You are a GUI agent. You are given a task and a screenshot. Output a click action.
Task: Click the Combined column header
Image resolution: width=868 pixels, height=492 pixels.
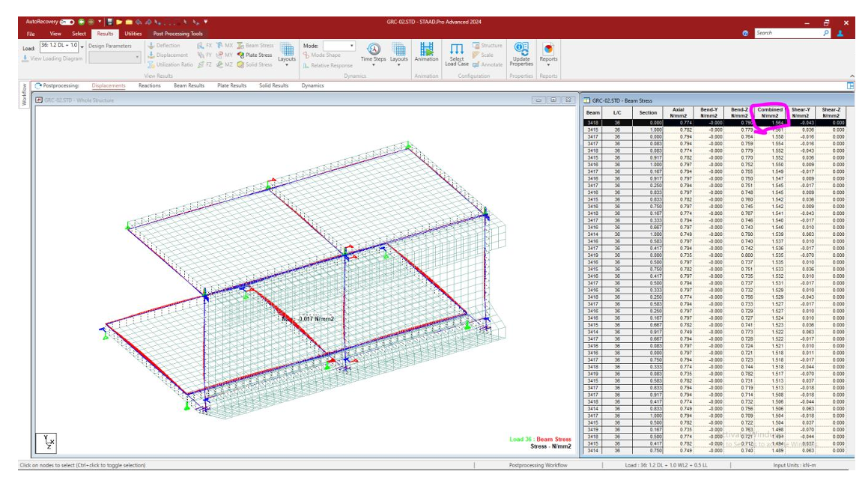(x=770, y=112)
